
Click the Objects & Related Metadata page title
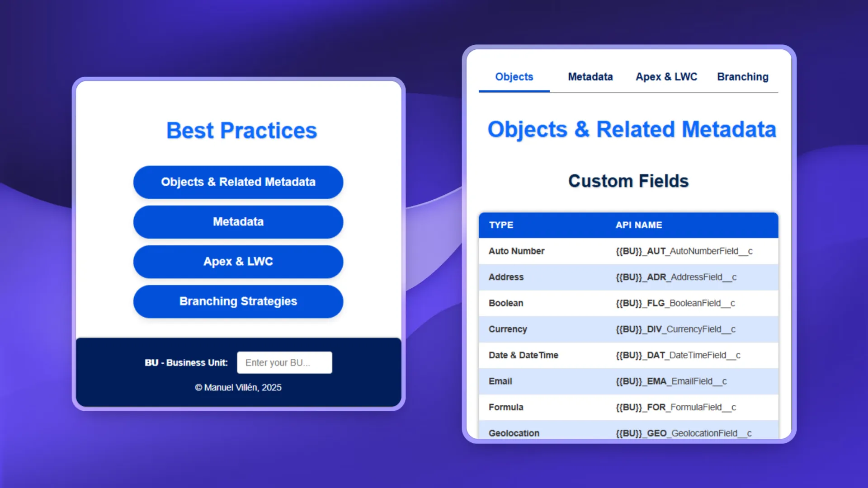click(632, 130)
